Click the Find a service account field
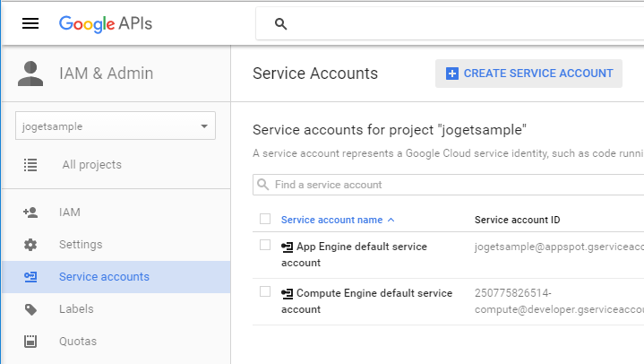 448,185
